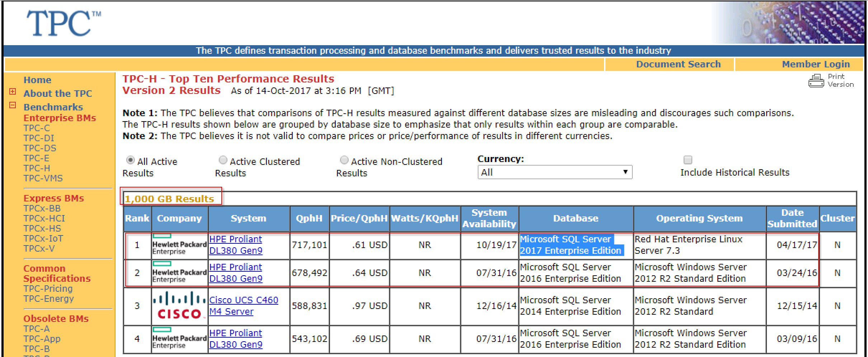
Task: Select the All Active Results radio button
Action: (x=131, y=160)
